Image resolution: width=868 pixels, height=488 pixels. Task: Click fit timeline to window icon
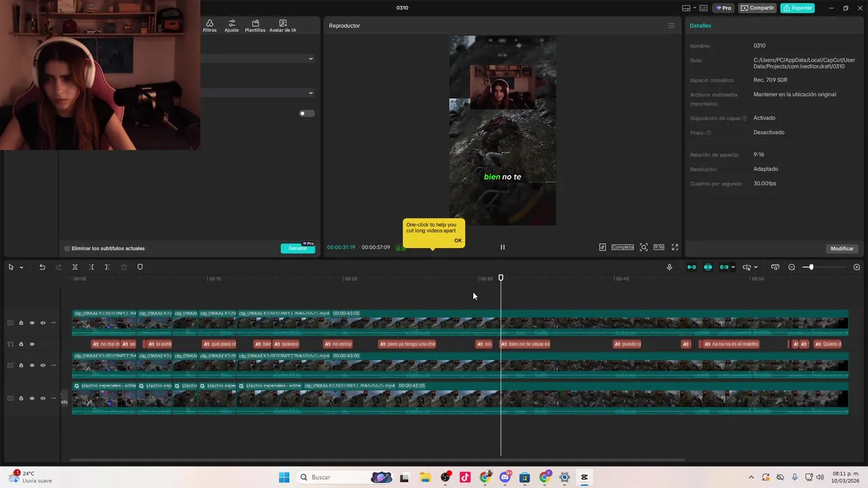pos(775,267)
